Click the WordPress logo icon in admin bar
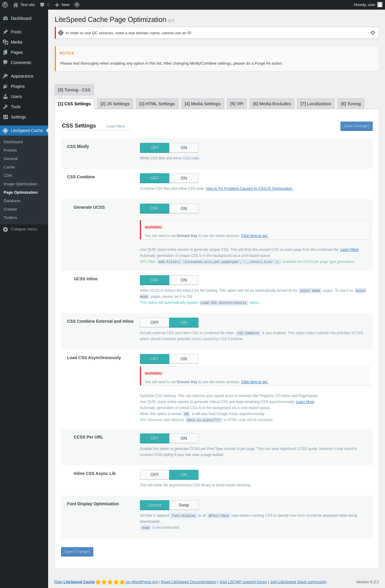Image resolution: width=385 pixels, height=588 pixels. click(x=5, y=5)
